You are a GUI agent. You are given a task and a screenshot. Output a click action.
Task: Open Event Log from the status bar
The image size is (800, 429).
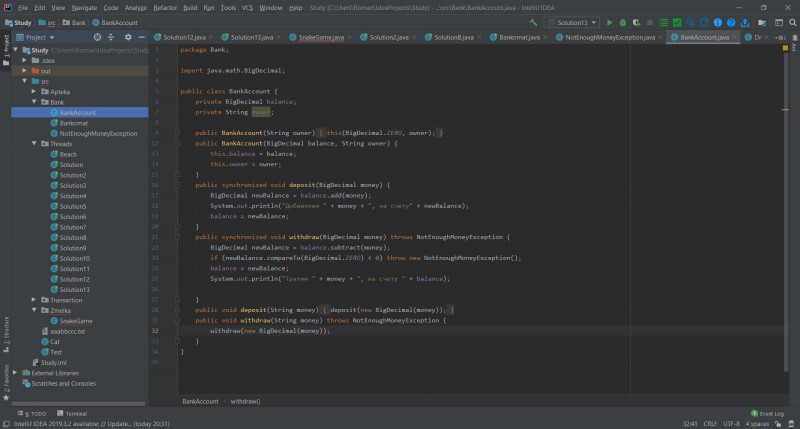click(x=767, y=413)
